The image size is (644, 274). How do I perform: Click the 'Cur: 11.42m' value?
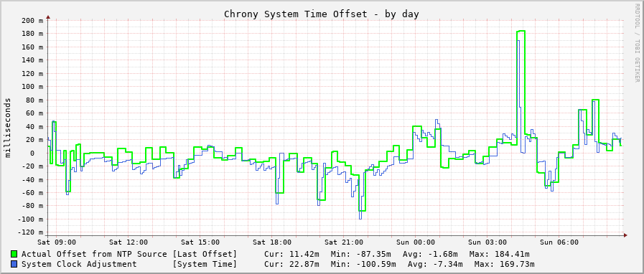coord(292,255)
